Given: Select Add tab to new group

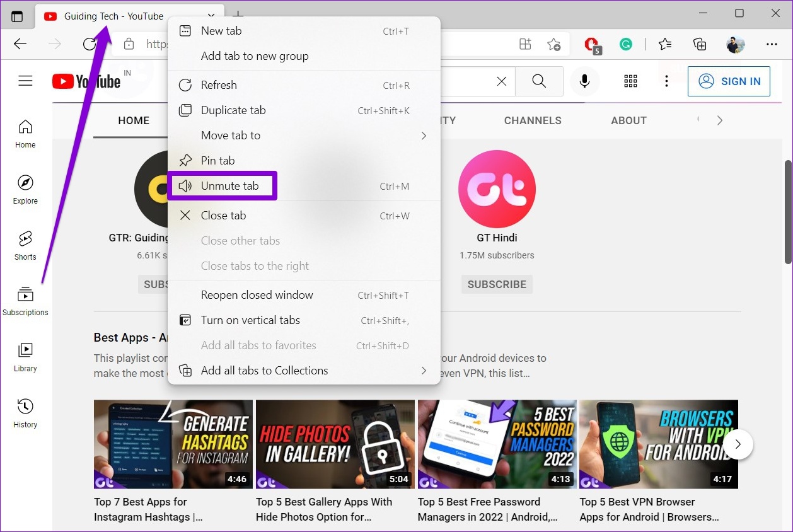Looking at the screenshot, I should 304,56.
